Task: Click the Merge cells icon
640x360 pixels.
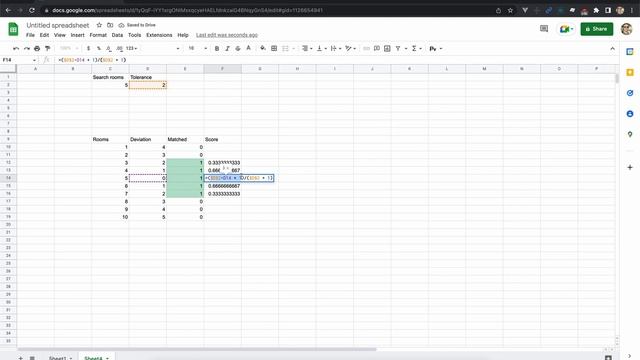Action: (285, 49)
